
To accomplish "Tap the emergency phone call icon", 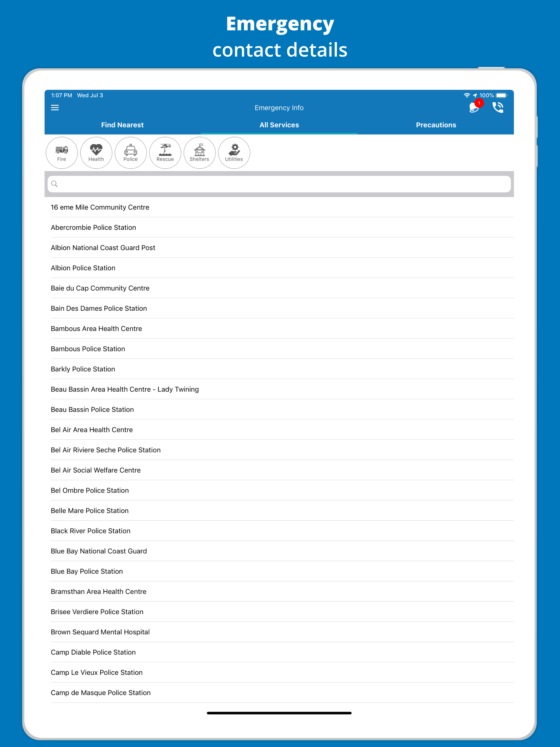I will [498, 108].
